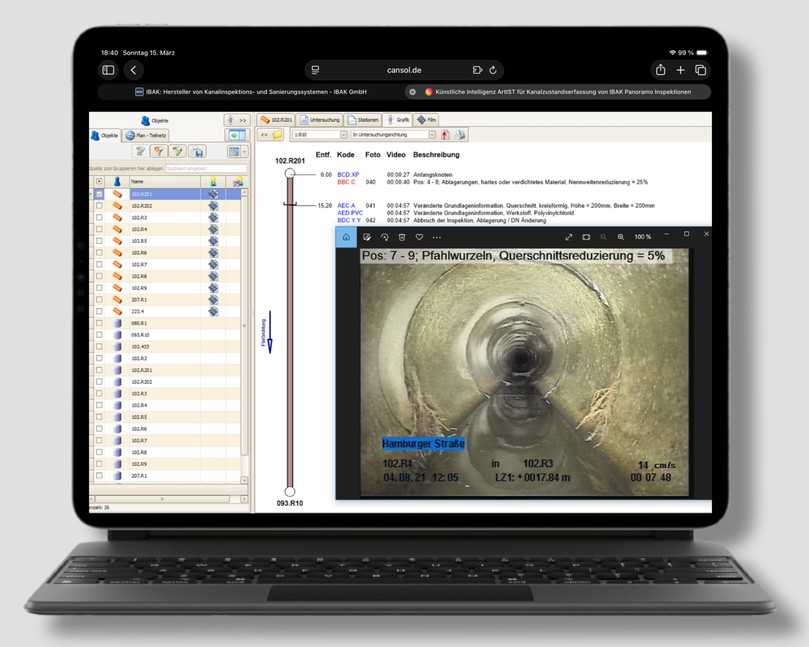Check the box for row 102.R201
Screen dimensions: 809x647
point(99,193)
